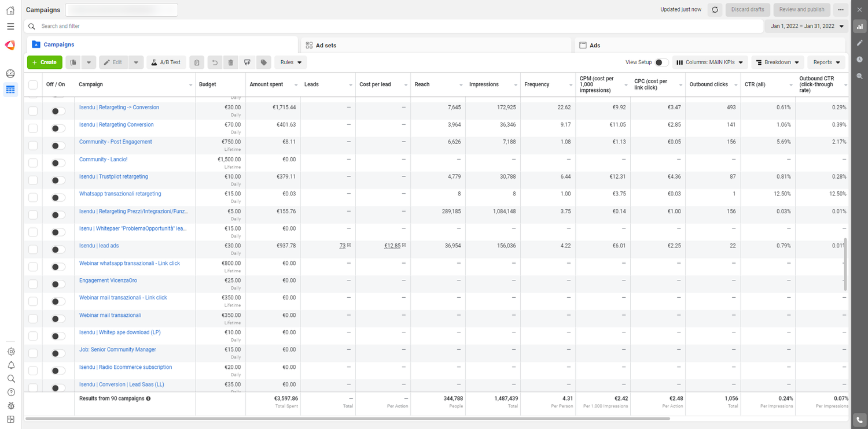Click the account logo icon in sidebar
This screenshot has width=868, height=429.
tap(10, 45)
